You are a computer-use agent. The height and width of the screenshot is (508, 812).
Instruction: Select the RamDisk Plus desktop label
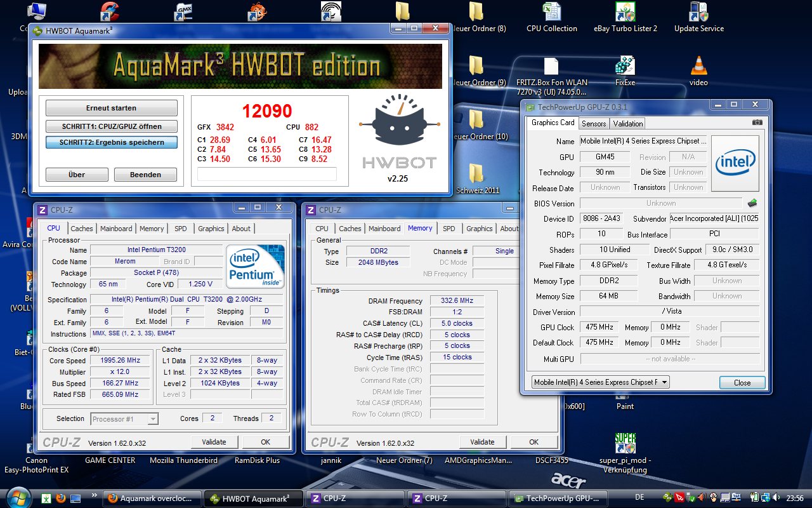coord(258,460)
